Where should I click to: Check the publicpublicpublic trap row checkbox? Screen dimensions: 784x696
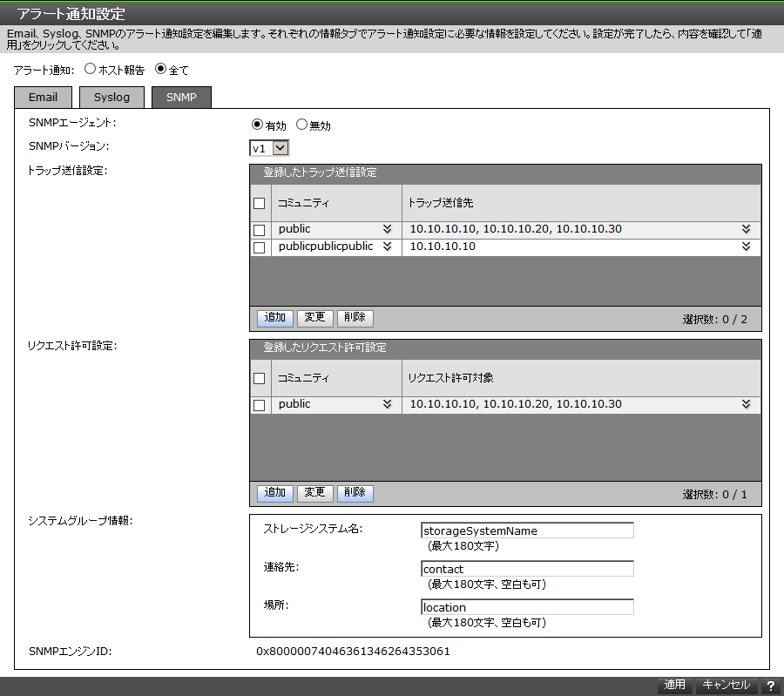tap(259, 247)
